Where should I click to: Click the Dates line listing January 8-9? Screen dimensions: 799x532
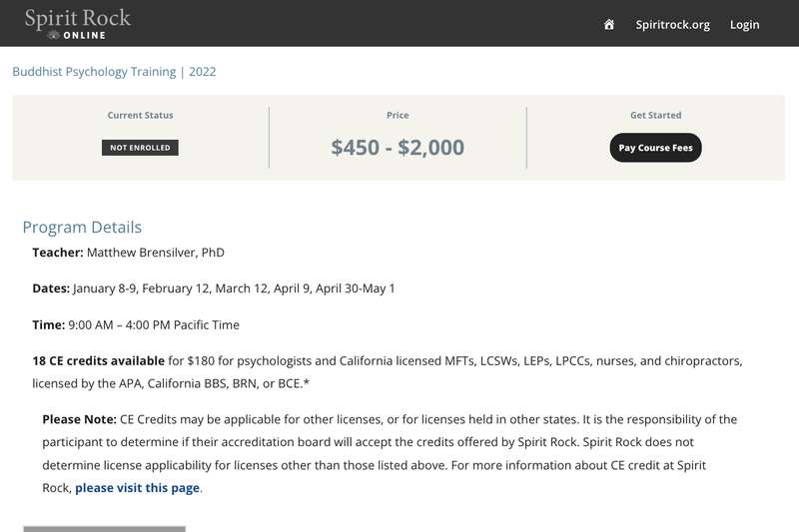pos(214,288)
